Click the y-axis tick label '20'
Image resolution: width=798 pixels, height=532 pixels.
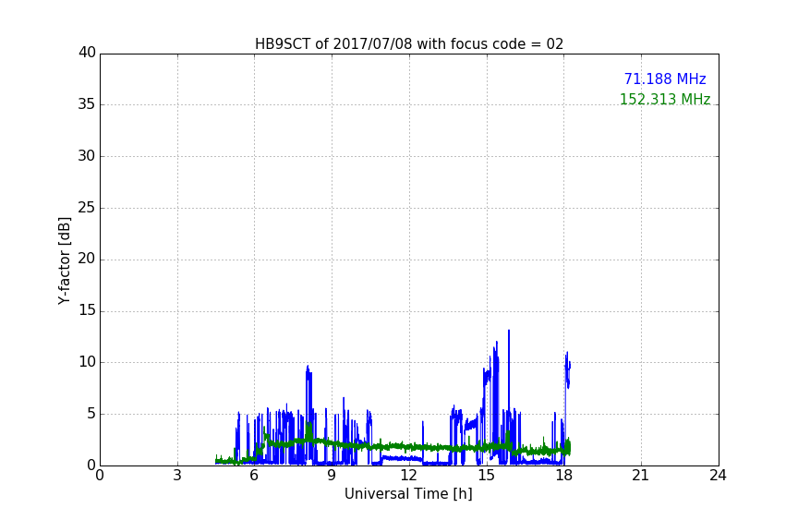tap(87, 259)
